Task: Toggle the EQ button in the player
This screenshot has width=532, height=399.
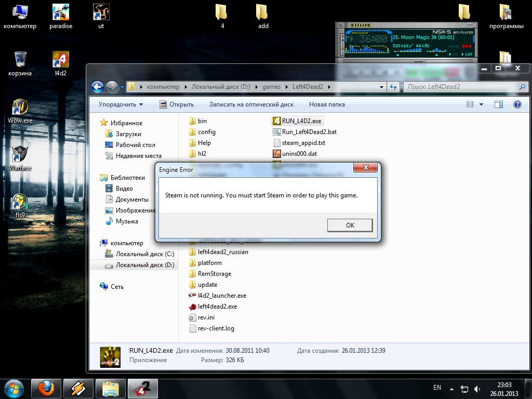Action: (454, 54)
